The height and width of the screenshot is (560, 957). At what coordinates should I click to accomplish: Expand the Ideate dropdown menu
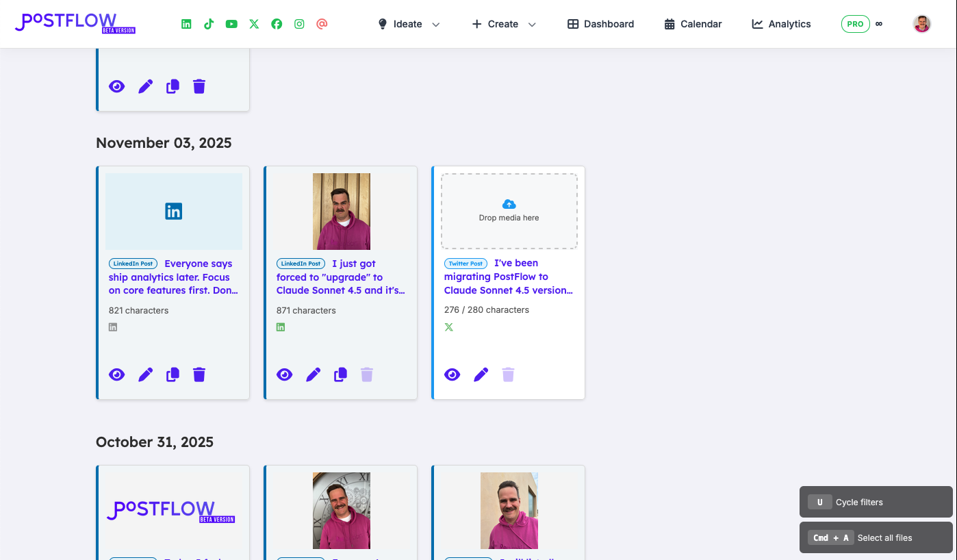[x=408, y=23]
